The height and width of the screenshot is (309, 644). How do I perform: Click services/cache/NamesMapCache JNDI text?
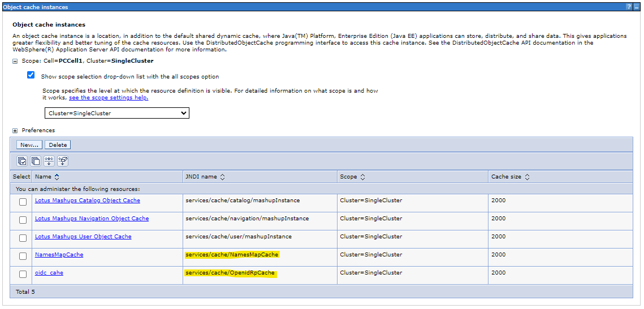[232, 255]
